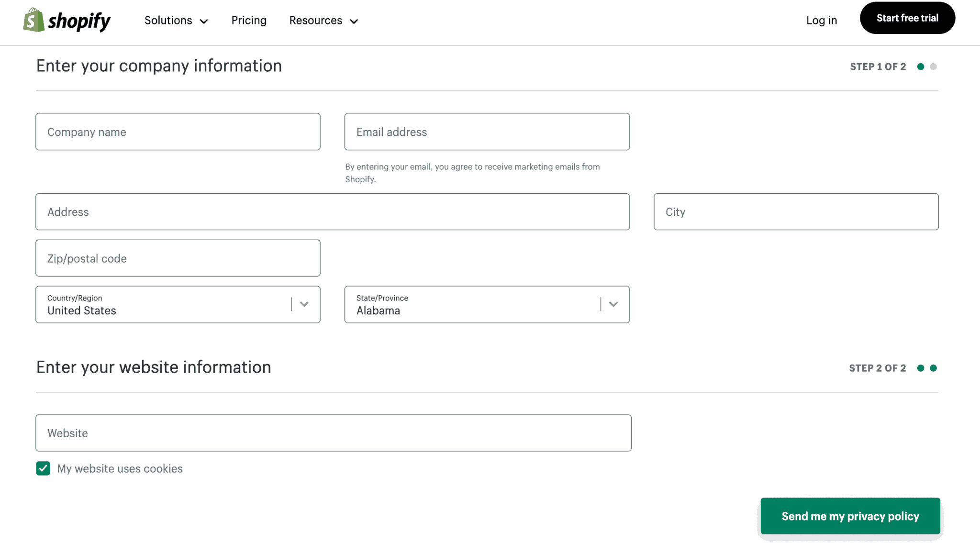Screen dimensions: 980x543
Task: Click the Country/Region dropdown arrow
Action: 303,304
